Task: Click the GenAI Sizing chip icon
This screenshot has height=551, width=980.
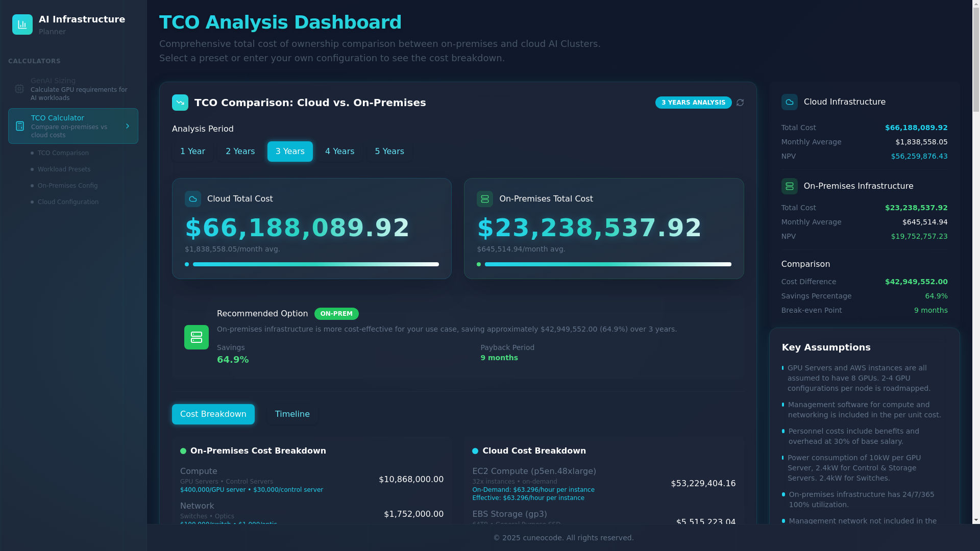Action: tap(19, 89)
